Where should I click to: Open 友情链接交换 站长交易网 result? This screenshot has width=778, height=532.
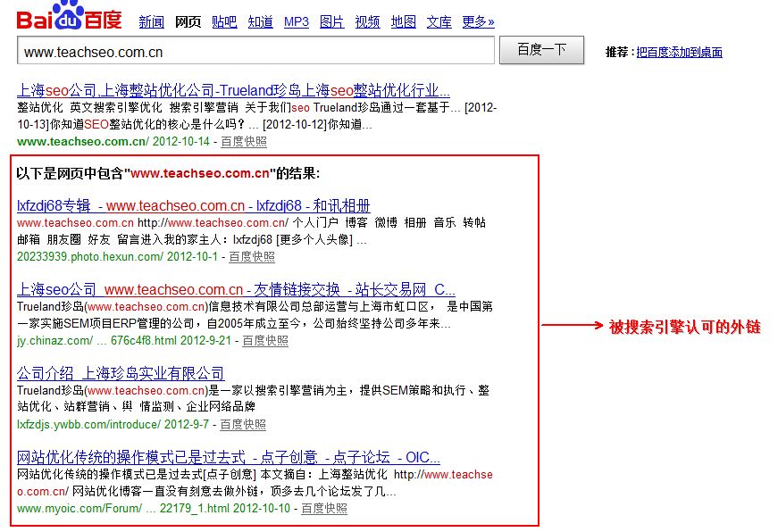click(236, 290)
